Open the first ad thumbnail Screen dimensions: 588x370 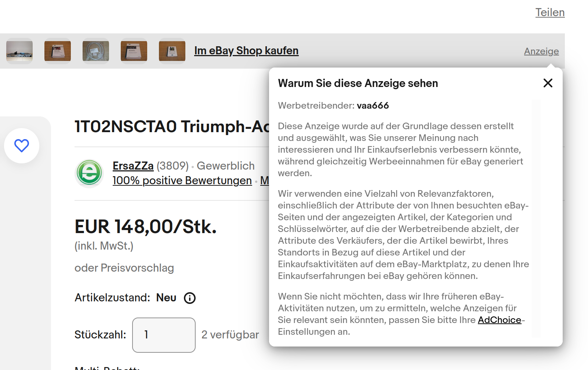click(19, 51)
